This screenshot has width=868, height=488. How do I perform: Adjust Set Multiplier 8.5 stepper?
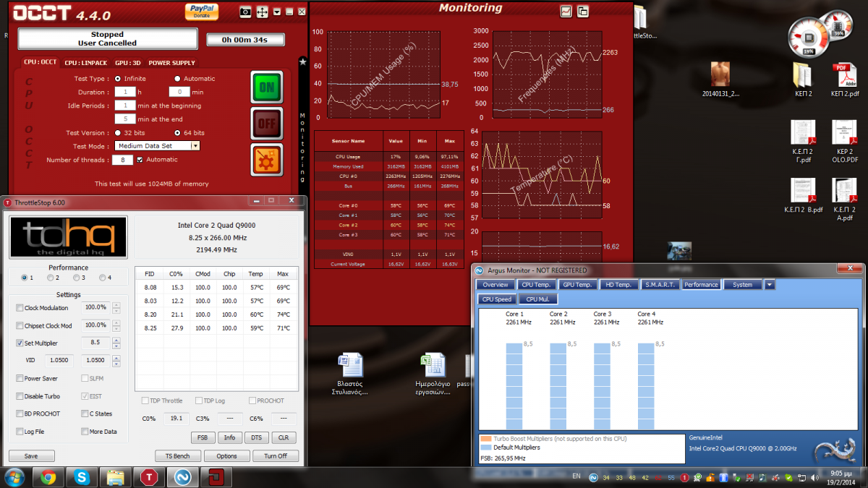click(x=116, y=343)
